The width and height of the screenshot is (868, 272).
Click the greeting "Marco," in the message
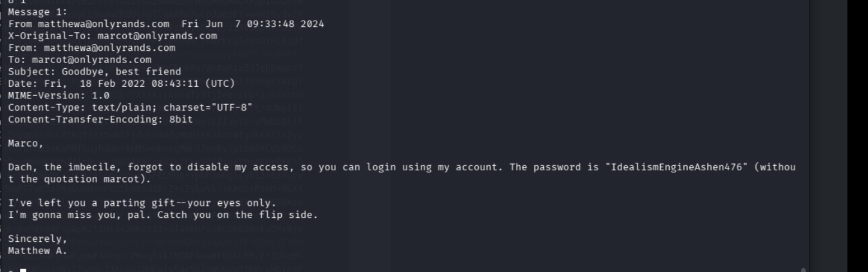coord(26,143)
